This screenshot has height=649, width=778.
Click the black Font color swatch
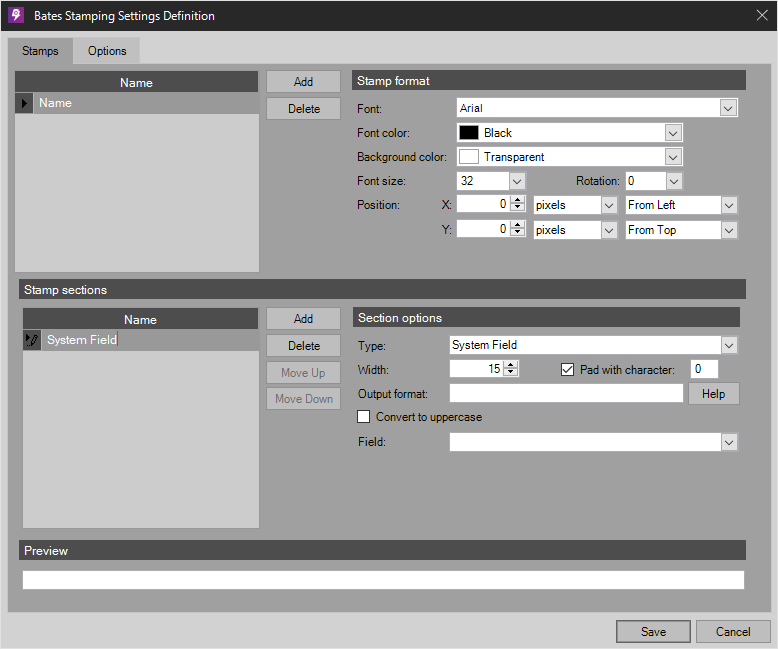[469, 133]
